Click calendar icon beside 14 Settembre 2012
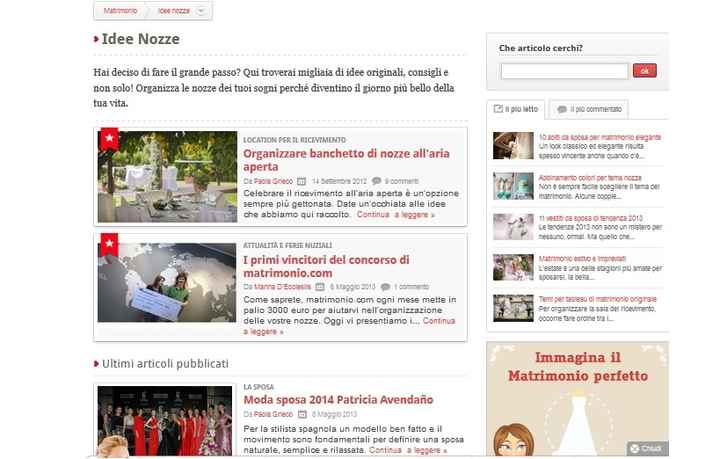This screenshot has height=459, width=720. (x=302, y=181)
